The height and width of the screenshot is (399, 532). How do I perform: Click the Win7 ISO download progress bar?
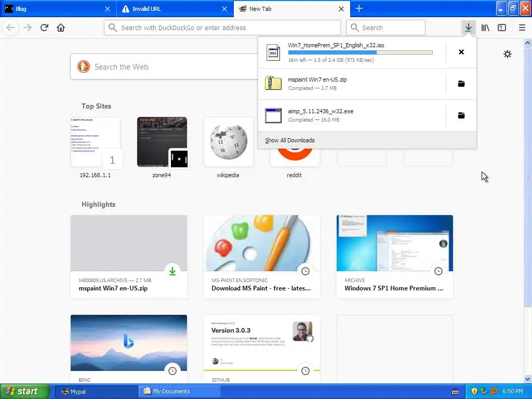(361, 52)
